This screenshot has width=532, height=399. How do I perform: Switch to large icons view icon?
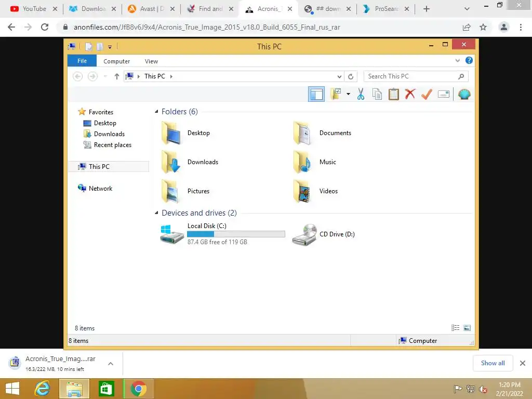(x=467, y=328)
